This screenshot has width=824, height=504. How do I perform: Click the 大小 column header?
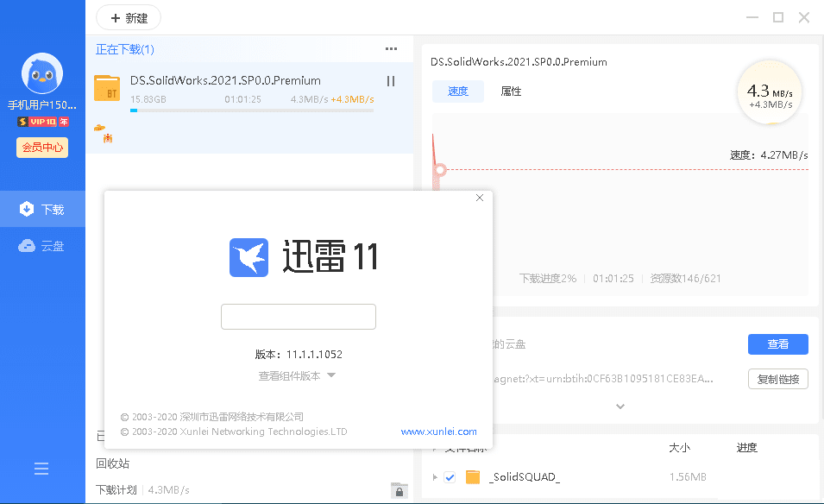click(680, 448)
